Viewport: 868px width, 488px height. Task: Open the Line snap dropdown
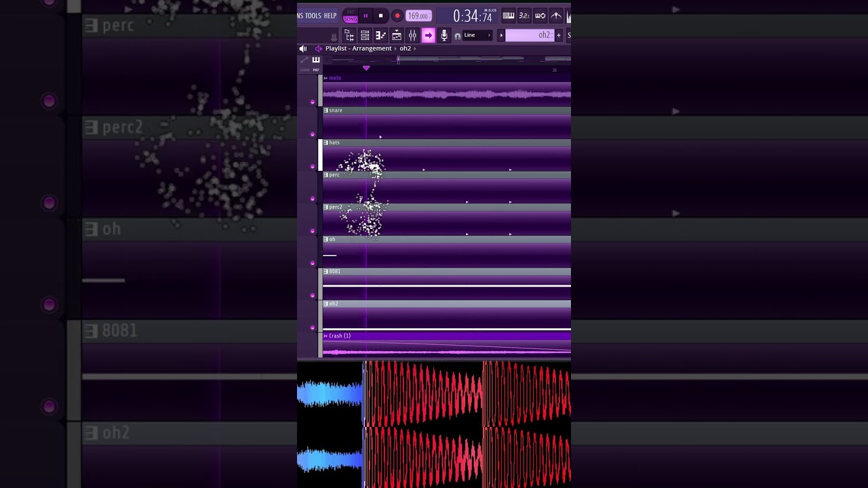(477, 35)
